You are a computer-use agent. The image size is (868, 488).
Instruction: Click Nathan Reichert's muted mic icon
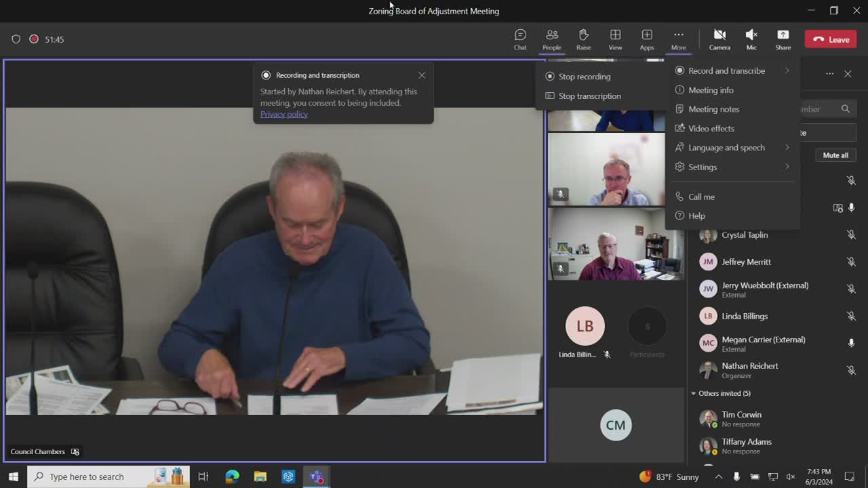[851, 370]
